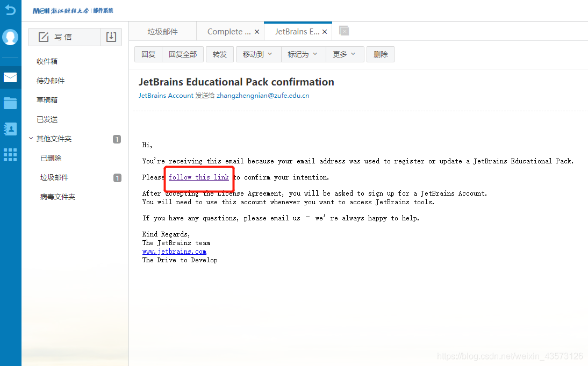Open the 收件箱 inbox folder
The height and width of the screenshot is (366, 588).
click(x=47, y=61)
